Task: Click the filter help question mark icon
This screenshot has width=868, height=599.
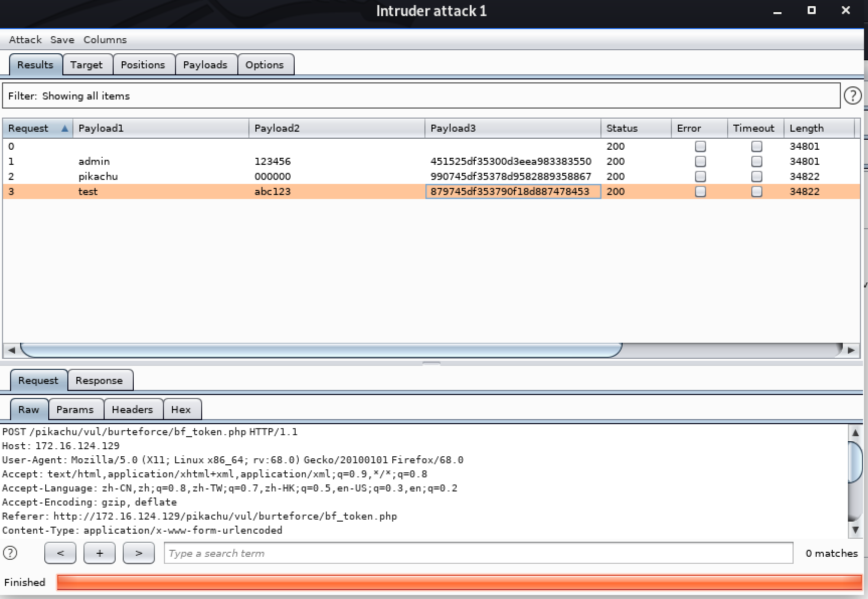Action: 852,95
